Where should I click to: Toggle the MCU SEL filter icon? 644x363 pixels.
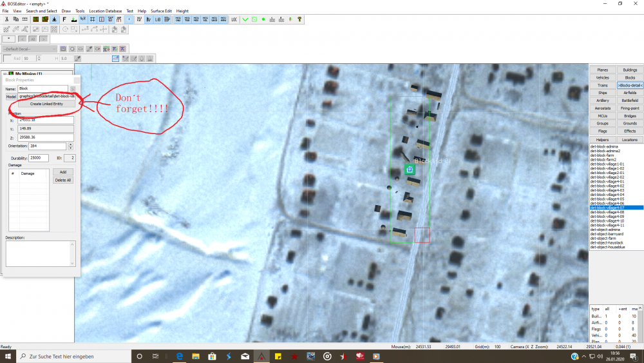[205, 19]
